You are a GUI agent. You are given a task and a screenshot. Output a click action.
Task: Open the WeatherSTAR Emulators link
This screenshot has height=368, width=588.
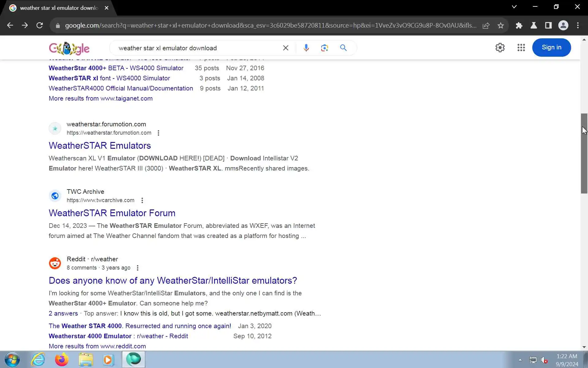pyautogui.click(x=100, y=145)
